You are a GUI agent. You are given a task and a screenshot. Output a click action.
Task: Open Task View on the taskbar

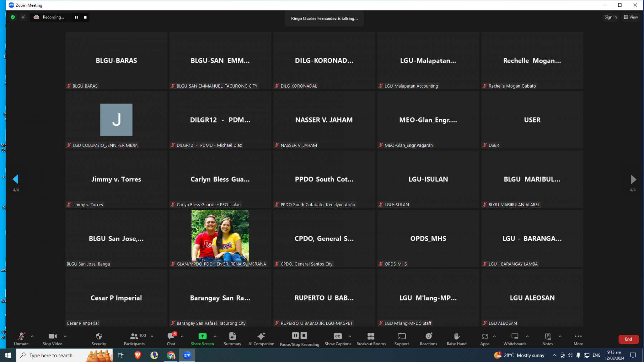coord(121,355)
